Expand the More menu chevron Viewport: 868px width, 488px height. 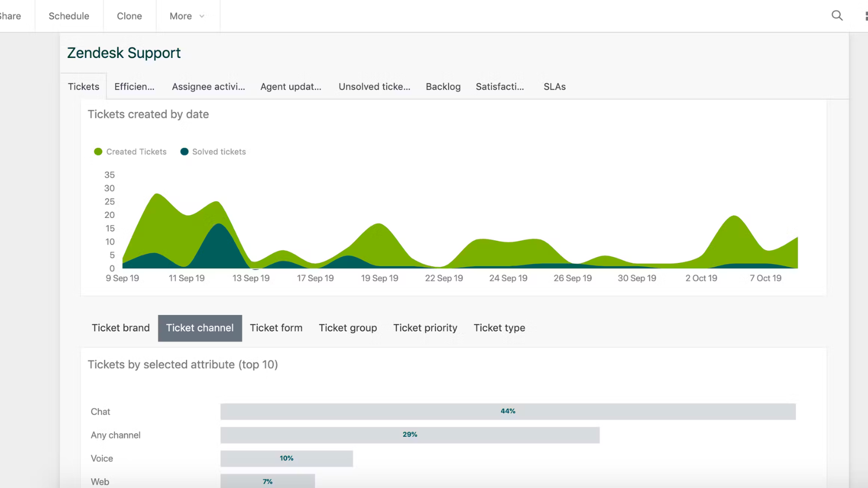[x=202, y=16]
